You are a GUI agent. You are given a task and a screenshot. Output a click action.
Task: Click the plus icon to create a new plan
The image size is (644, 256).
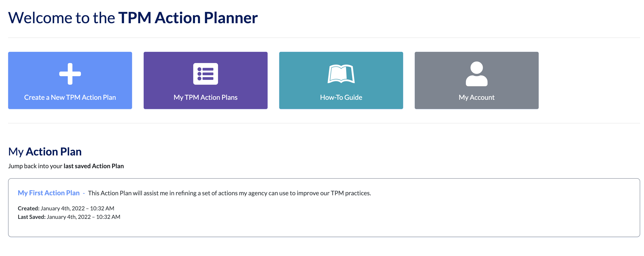[x=70, y=74]
